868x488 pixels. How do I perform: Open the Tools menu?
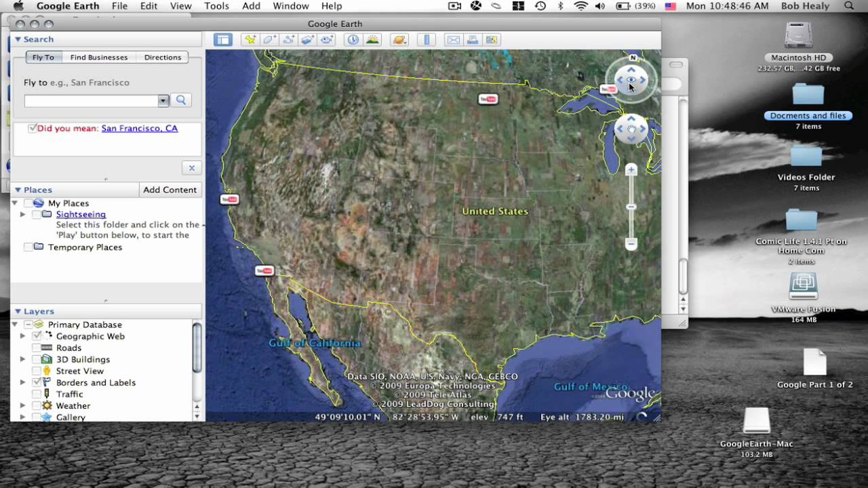(x=216, y=6)
